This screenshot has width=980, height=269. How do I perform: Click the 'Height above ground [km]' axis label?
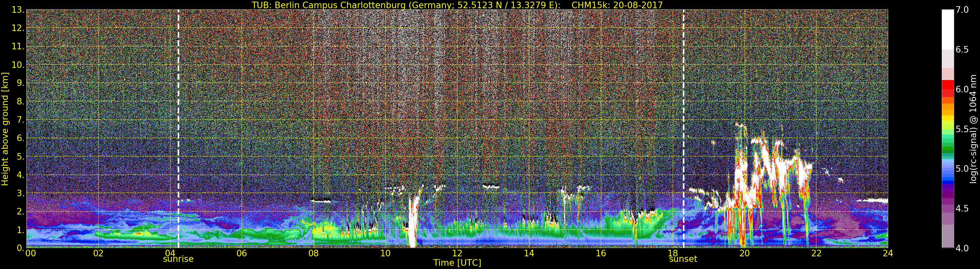click(x=5, y=129)
